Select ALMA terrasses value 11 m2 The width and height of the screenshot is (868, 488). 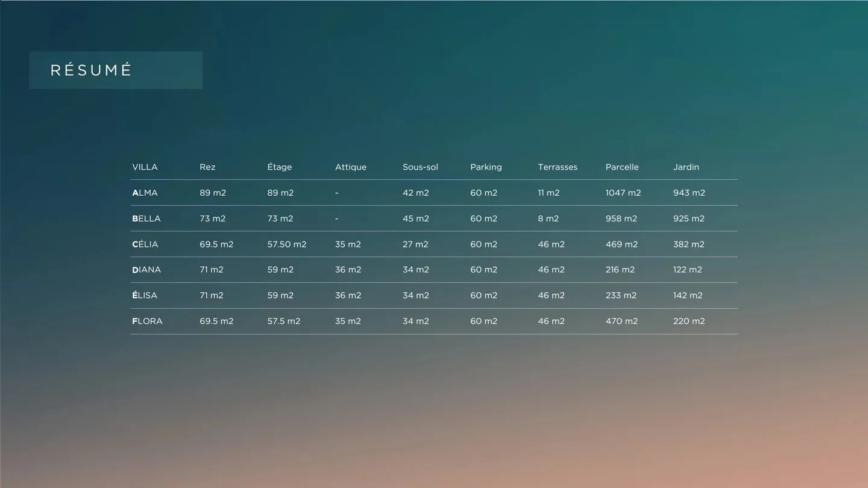tap(549, 193)
